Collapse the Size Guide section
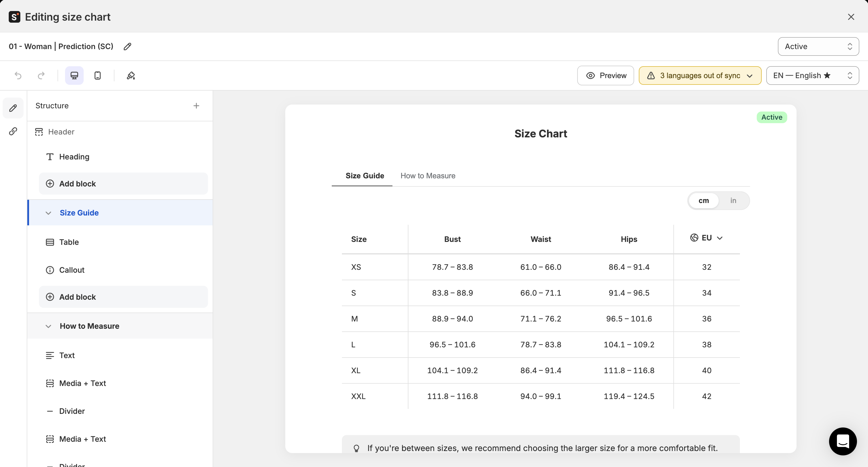868x467 pixels. coord(49,213)
